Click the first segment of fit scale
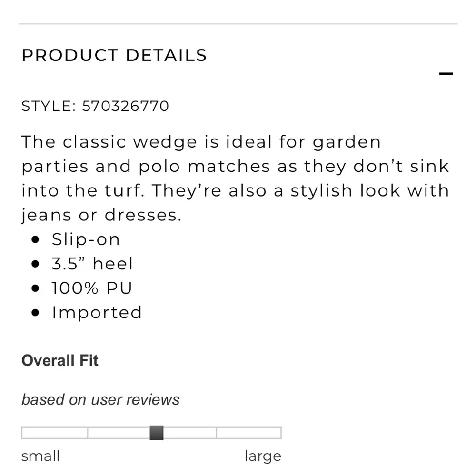This screenshot has width=476, height=476. 55,433
